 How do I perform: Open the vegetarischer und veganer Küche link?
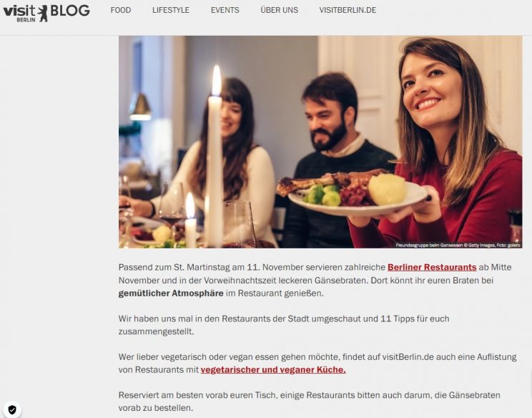pyautogui.click(x=273, y=369)
